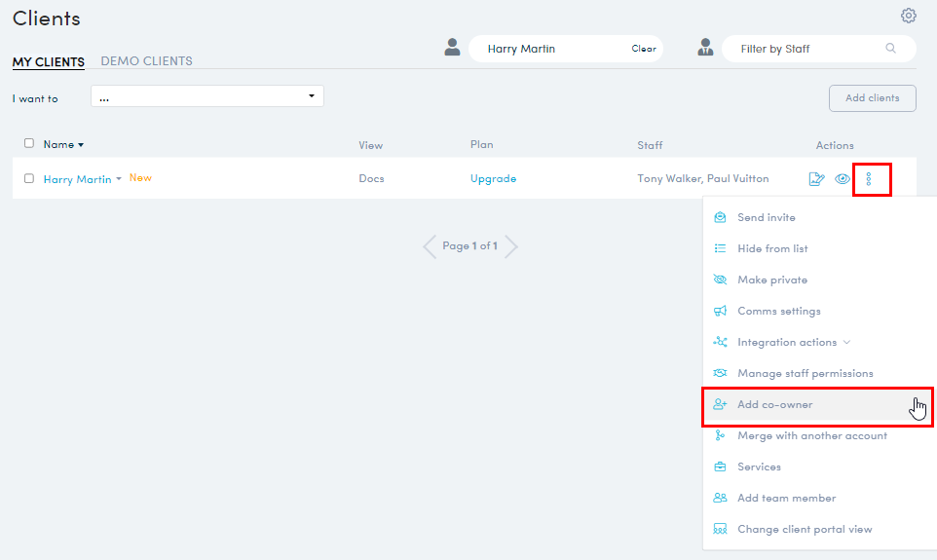Image resolution: width=937 pixels, height=560 pixels.
Task: Expand the arrow beside Harry Martin name
Action: pos(119,179)
